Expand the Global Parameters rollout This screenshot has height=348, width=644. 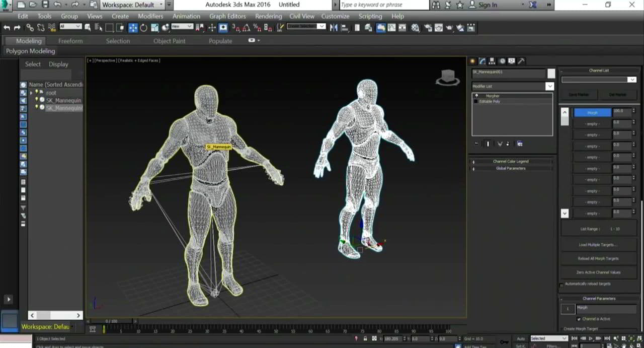click(x=510, y=168)
